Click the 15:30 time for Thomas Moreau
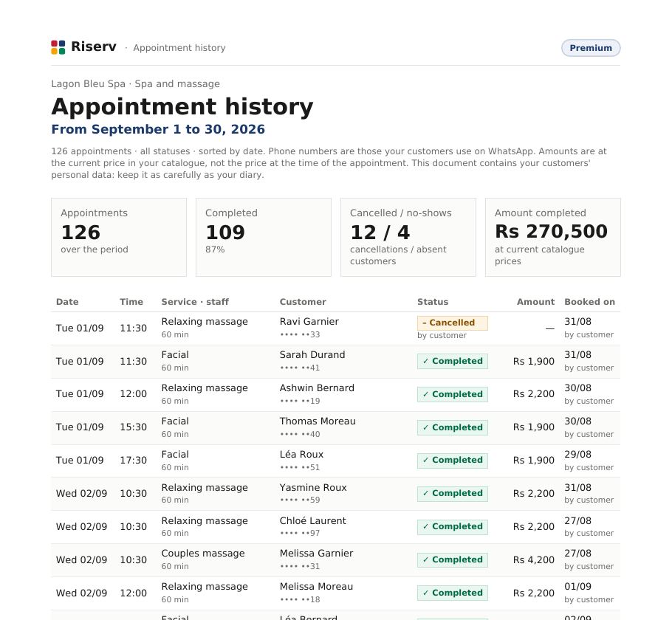672x620 pixels. click(133, 427)
